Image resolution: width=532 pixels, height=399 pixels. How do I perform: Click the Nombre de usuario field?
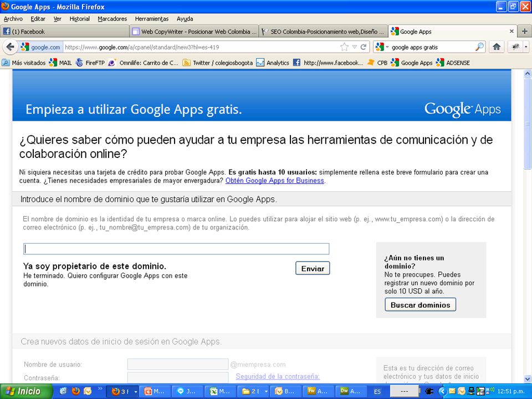click(178, 365)
